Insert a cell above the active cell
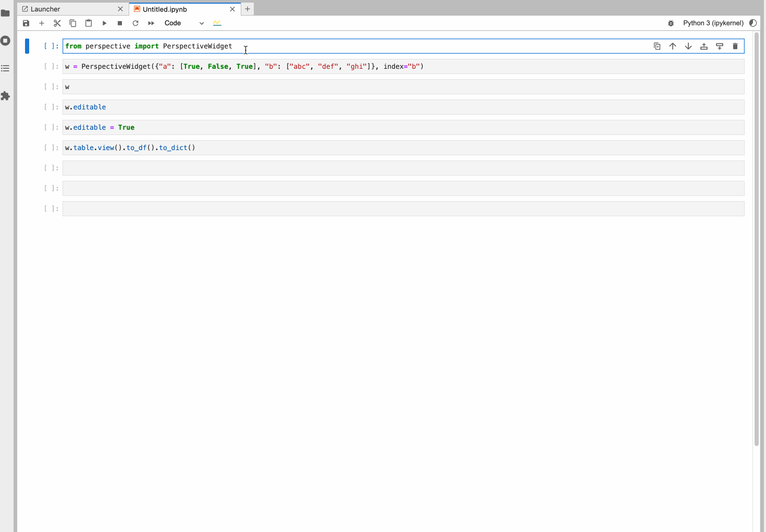Image resolution: width=766 pixels, height=532 pixels. click(704, 46)
